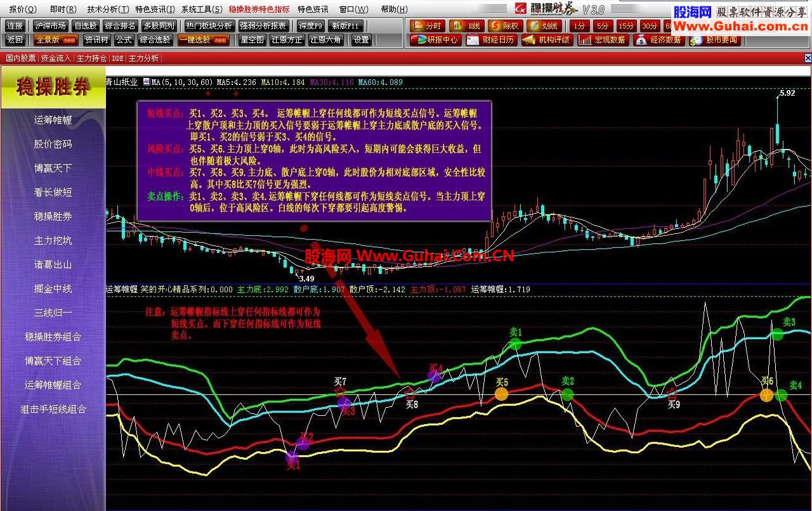This screenshot has height=511, width=812.
Task: Open the 帮助 menu
Action: 393,10
